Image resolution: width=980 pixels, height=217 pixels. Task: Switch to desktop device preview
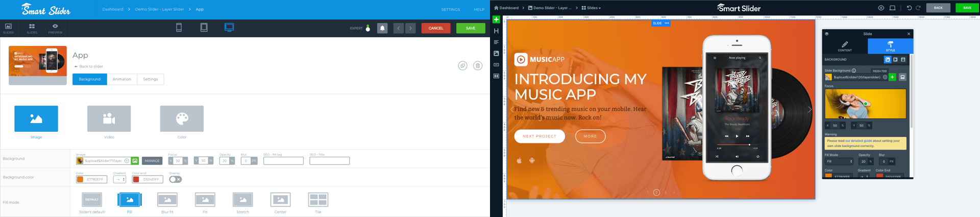[x=229, y=28]
